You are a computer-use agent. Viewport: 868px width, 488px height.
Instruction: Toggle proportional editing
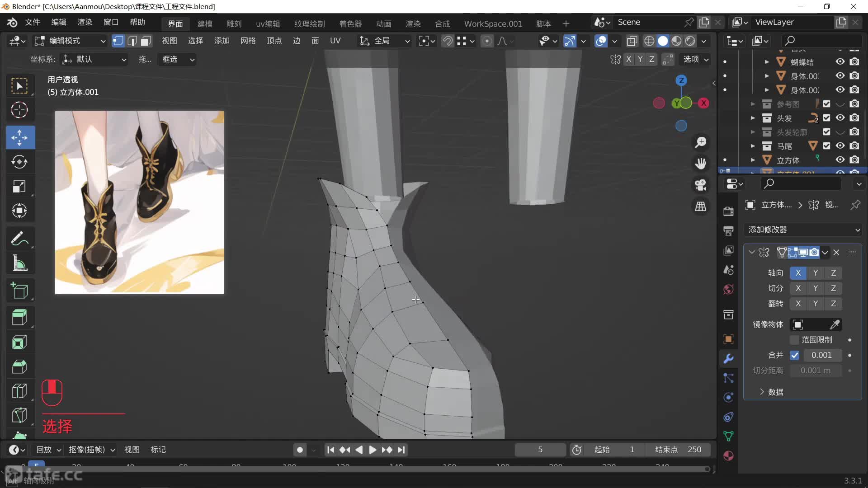[x=487, y=41]
